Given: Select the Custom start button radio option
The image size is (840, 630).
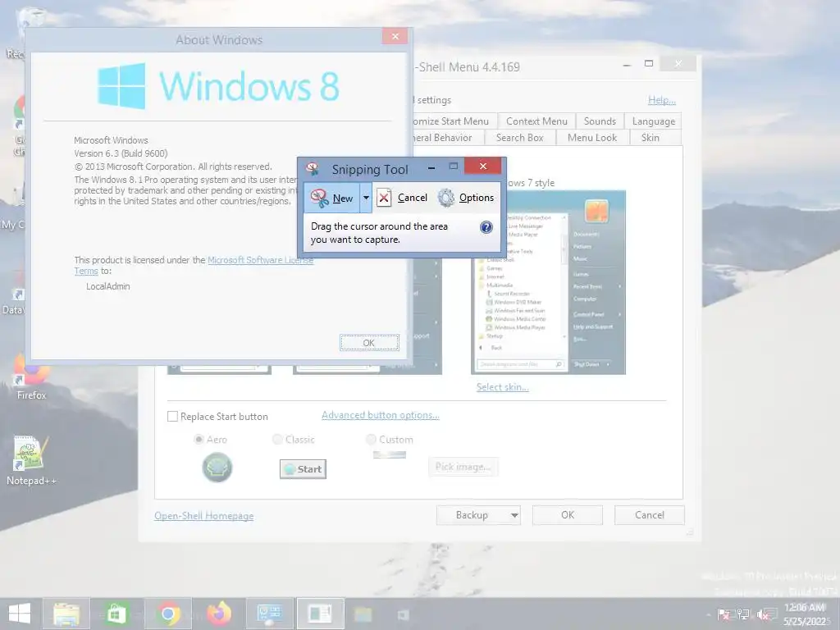Looking at the screenshot, I should coord(371,440).
